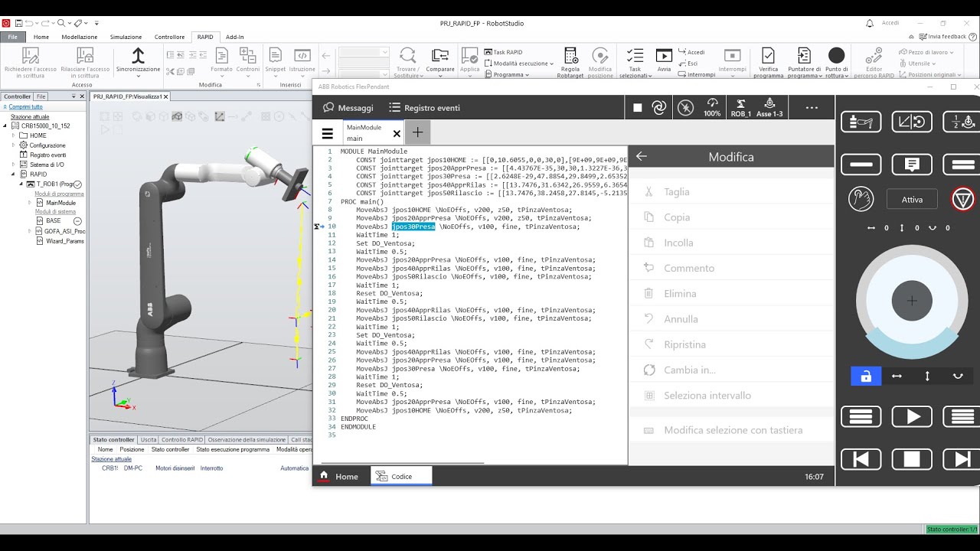This screenshot has height=551, width=980.
Task: Open the Modalità esecuzione dropdown
Action: pyautogui.click(x=518, y=64)
